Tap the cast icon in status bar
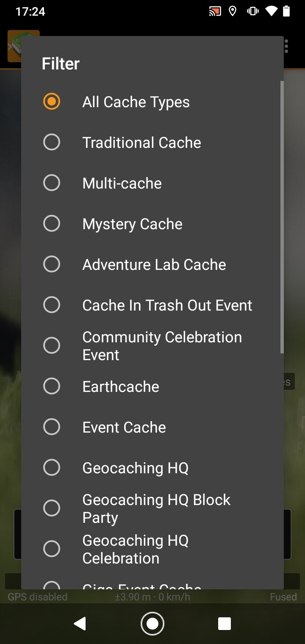 (215, 11)
